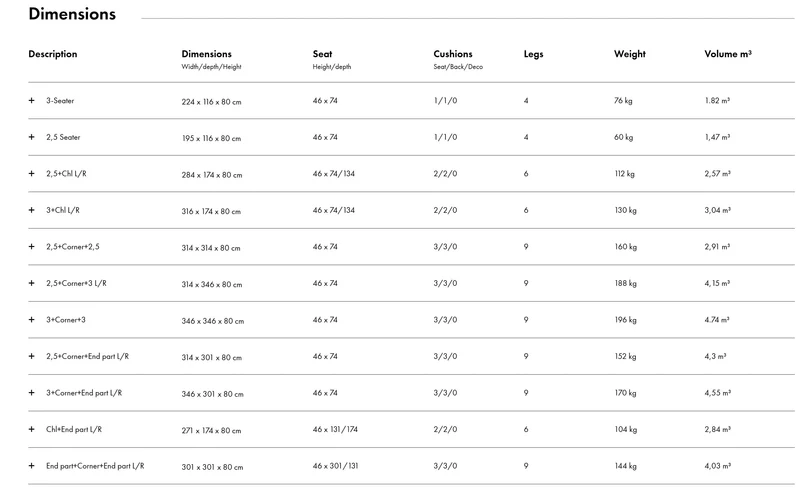The width and height of the screenshot is (800, 493).
Task: Expand the 2,5 Seater row plus icon
Action: 32,137
